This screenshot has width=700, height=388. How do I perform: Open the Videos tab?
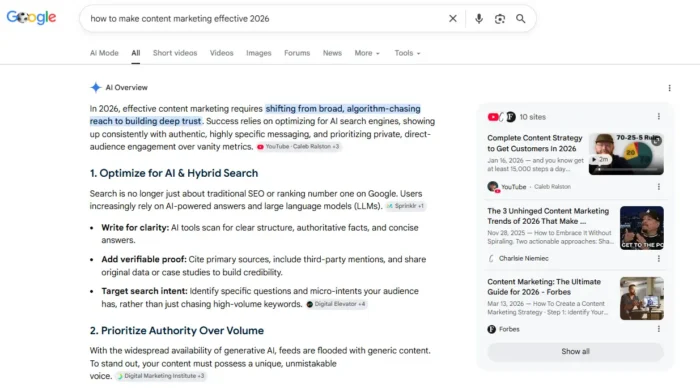point(221,53)
